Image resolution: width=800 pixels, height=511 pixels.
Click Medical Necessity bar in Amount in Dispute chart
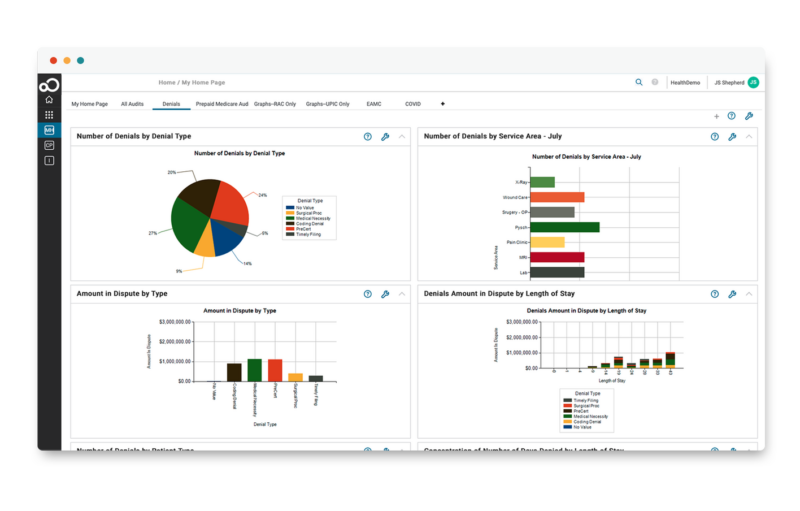[255, 370]
